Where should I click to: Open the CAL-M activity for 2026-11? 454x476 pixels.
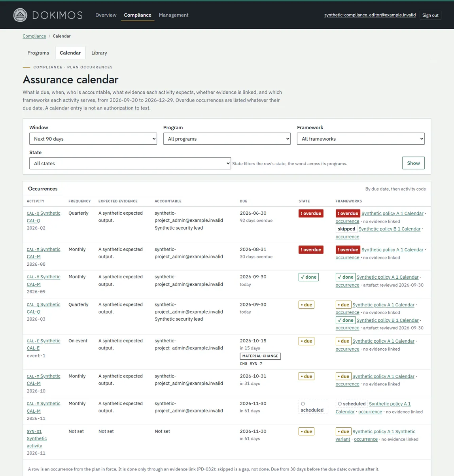44,407
